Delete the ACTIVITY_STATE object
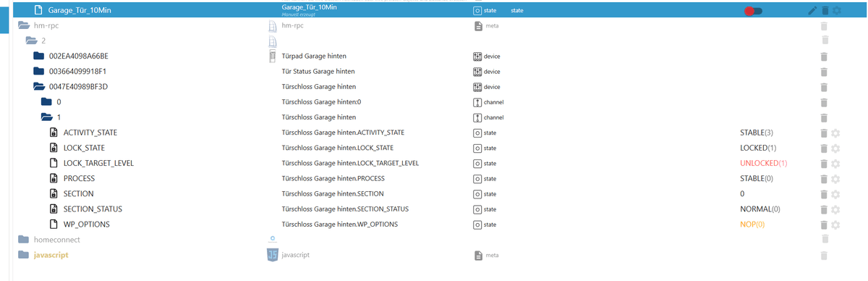This screenshot has height=281, width=868. point(823,133)
